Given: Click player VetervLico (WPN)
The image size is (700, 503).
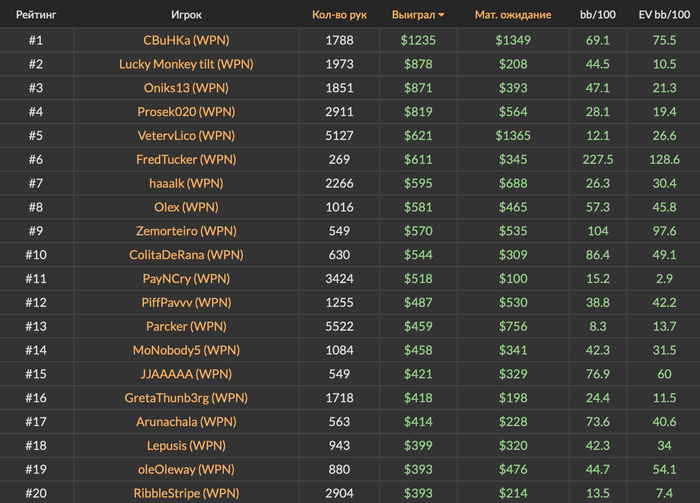Looking at the screenshot, I should pyautogui.click(x=186, y=136).
